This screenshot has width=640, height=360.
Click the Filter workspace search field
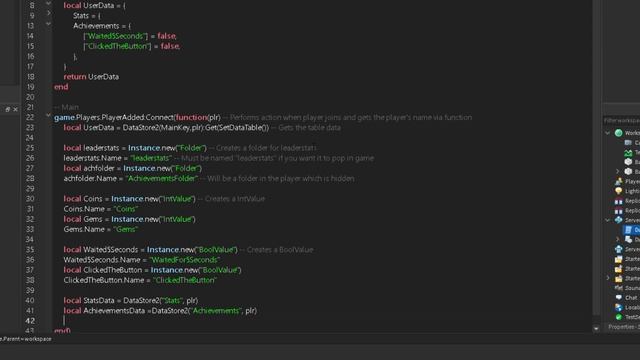(622, 120)
